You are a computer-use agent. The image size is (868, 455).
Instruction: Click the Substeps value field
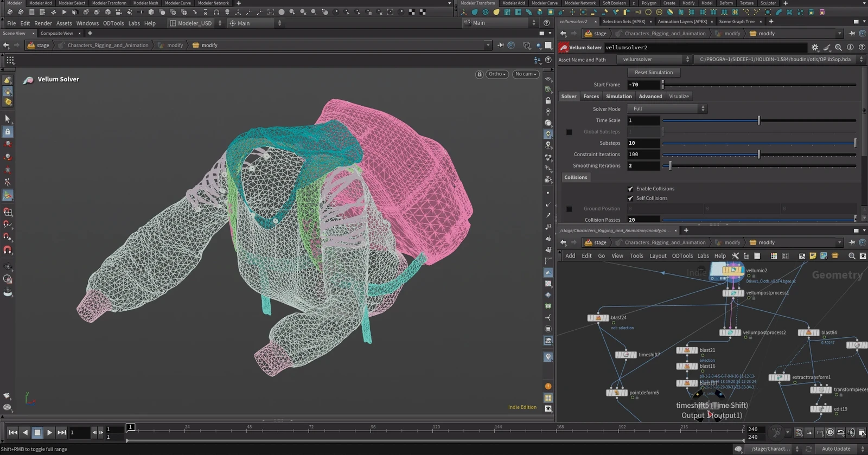tap(643, 143)
